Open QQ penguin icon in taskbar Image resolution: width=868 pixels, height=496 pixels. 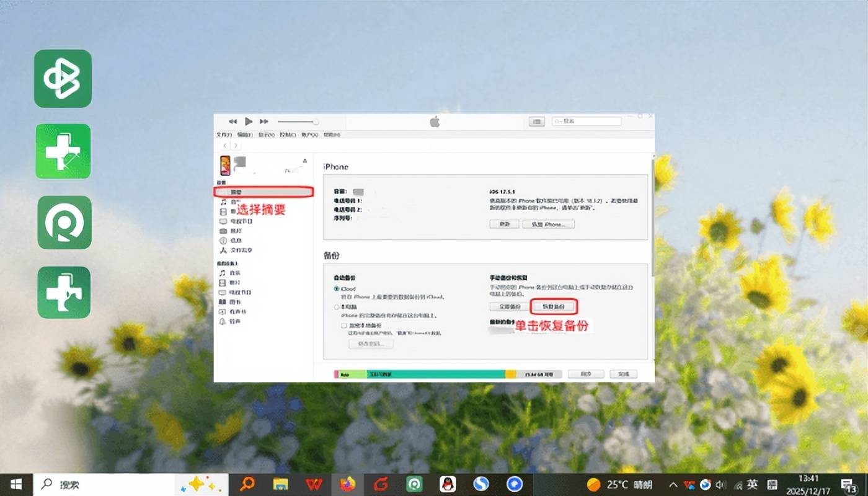pos(448,484)
